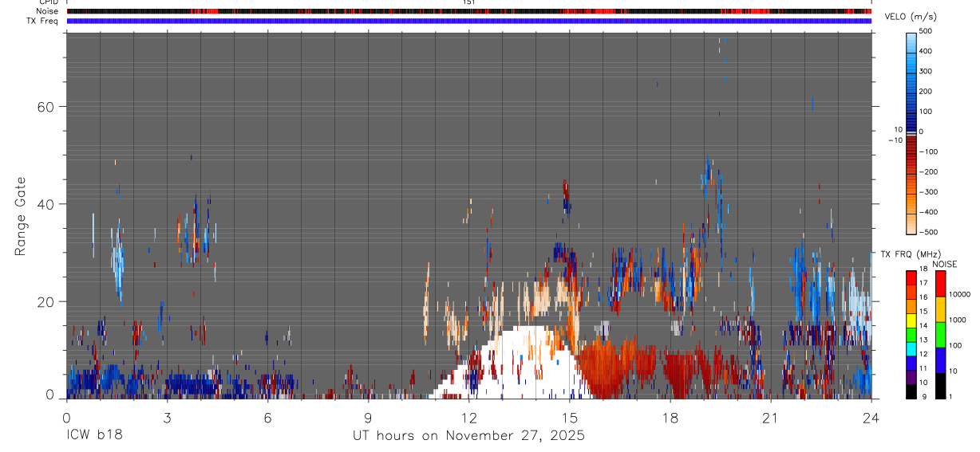The width and height of the screenshot is (980, 452).
Task: Click the 'ICW b18' label
Action: pyautogui.click(x=94, y=435)
